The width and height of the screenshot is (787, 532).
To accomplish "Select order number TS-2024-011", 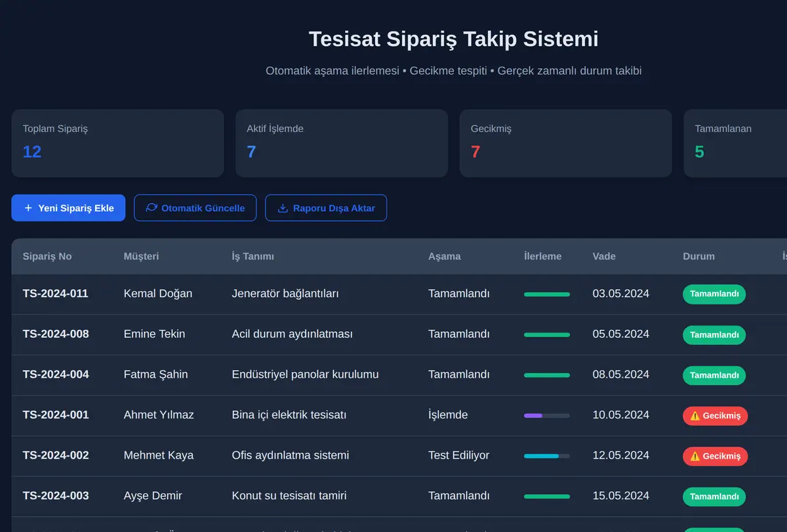I will pyautogui.click(x=56, y=293).
